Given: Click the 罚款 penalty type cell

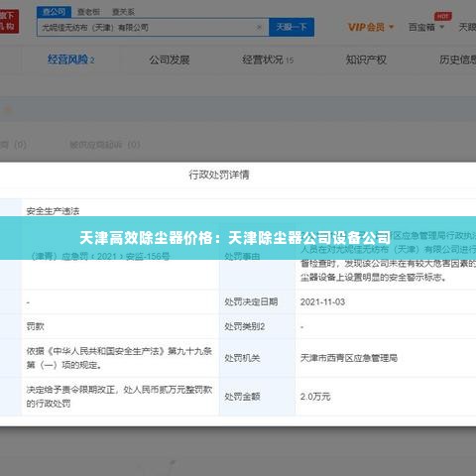Looking at the screenshot, I should pyautogui.click(x=35, y=326).
